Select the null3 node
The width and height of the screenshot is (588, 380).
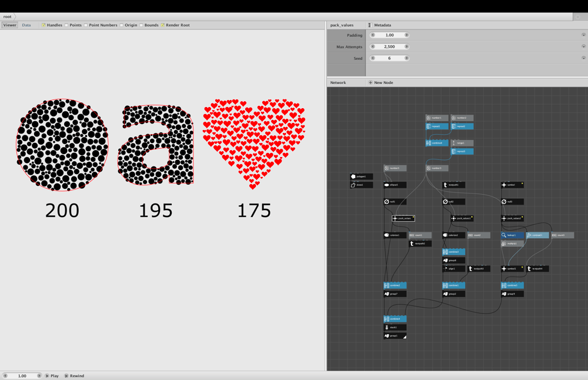point(512,201)
